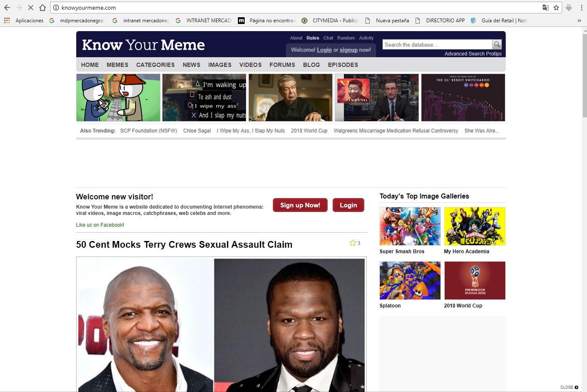Open DIRECTORIO APP bookmark
587x392 pixels.
[x=440, y=20]
